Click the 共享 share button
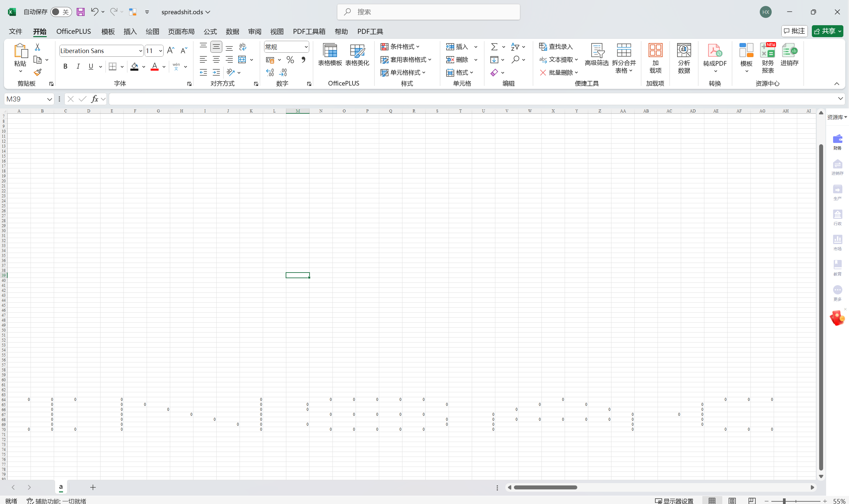 click(827, 31)
